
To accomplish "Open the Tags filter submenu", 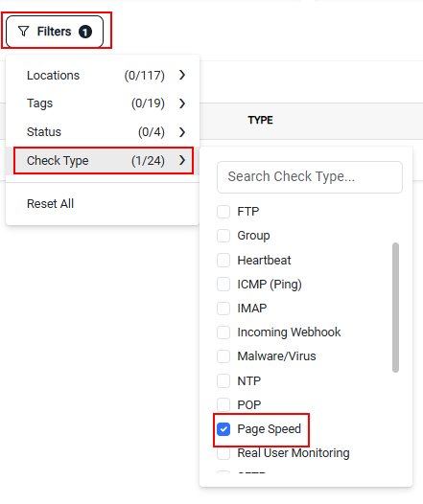I will pos(103,103).
